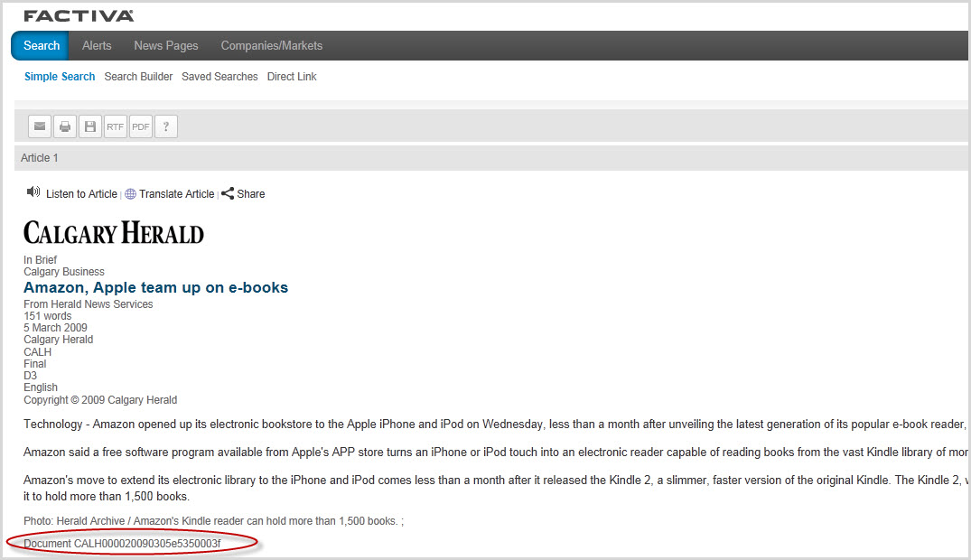This screenshot has width=971, height=560.
Task: Print the article using the printer icon
Action: [65, 126]
